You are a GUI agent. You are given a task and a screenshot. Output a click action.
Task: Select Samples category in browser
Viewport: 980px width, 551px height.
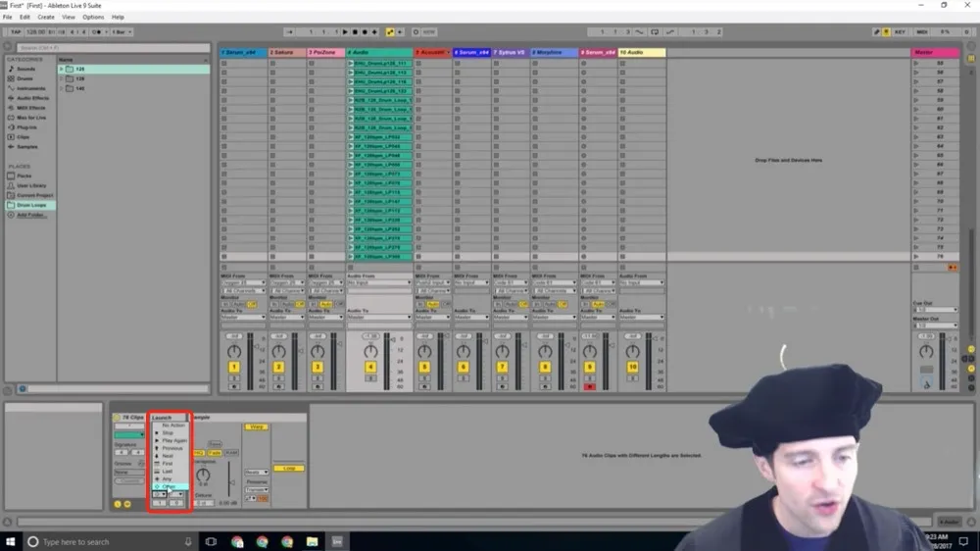(x=26, y=146)
